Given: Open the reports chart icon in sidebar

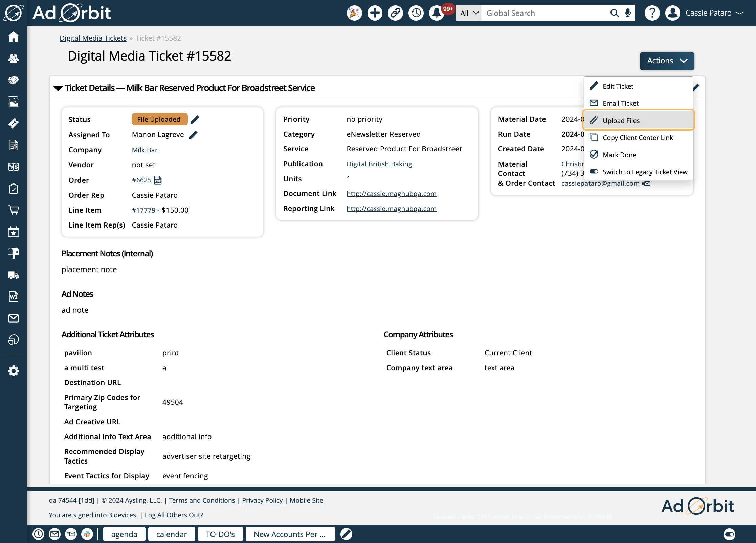Looking at the screenshot, I should (14, 340).
